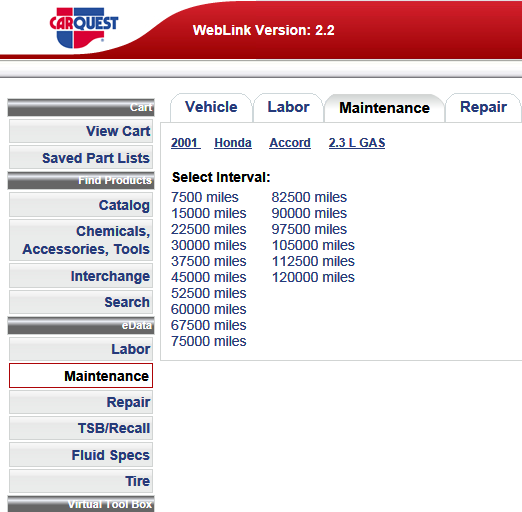Click the WebLink Version: 2.2 text
Viewport: 522px width, 512px height.
(x=263, y=30)
